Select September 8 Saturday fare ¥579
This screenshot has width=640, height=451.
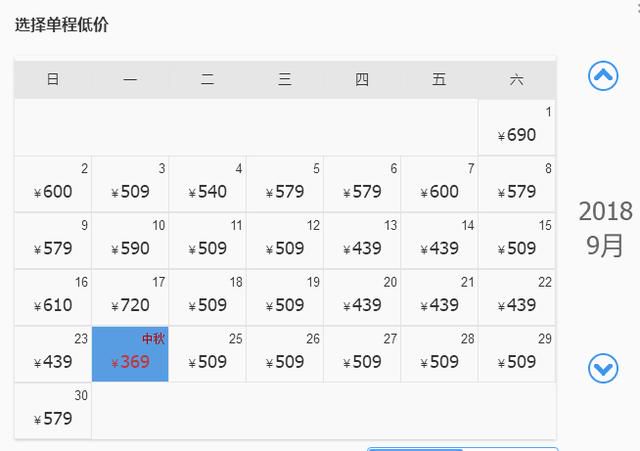(x=517, y=184)
